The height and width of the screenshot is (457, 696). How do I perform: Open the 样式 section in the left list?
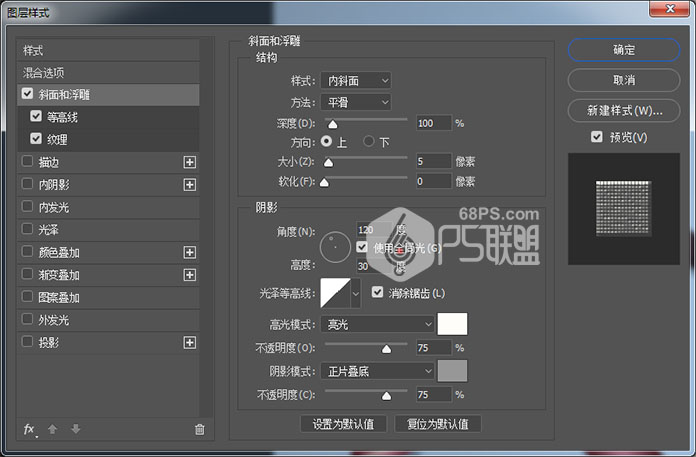click(x=109, y=50)
